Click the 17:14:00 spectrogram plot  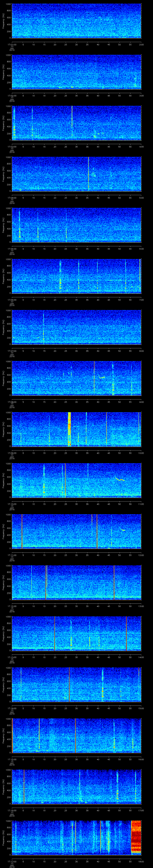76,685
